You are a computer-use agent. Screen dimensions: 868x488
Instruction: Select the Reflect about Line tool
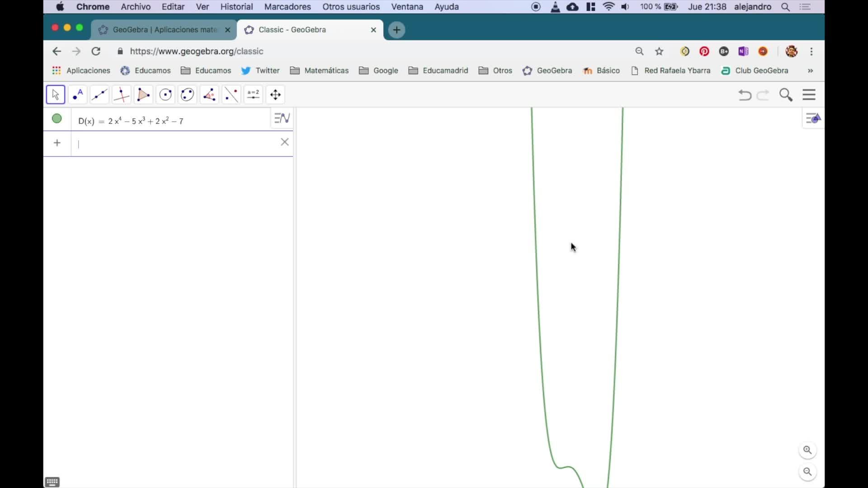click(x=231, y=95)
